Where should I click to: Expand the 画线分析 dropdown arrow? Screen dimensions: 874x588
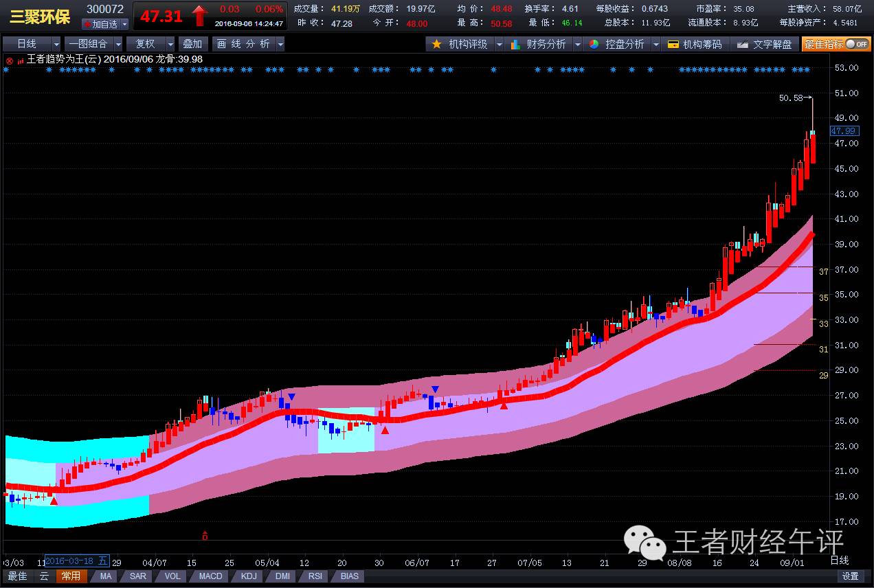(280, 44)
